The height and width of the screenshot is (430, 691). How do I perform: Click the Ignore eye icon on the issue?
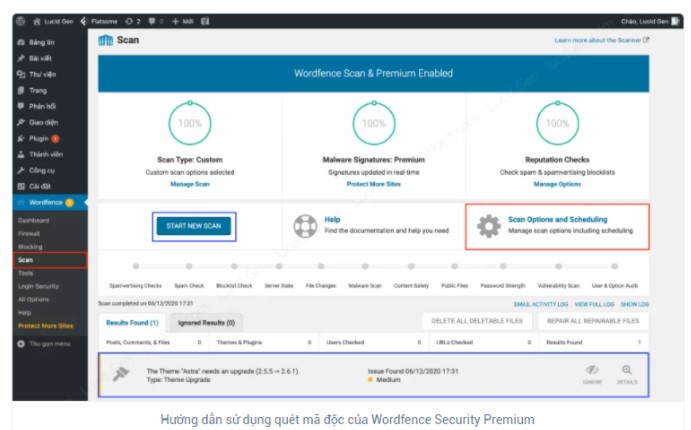click(x=591, y=371)
